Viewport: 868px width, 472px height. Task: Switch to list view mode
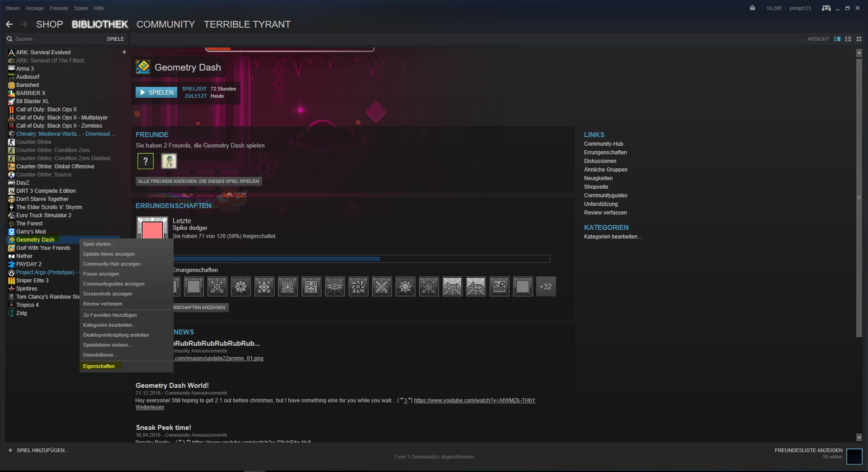click(848, 39)
